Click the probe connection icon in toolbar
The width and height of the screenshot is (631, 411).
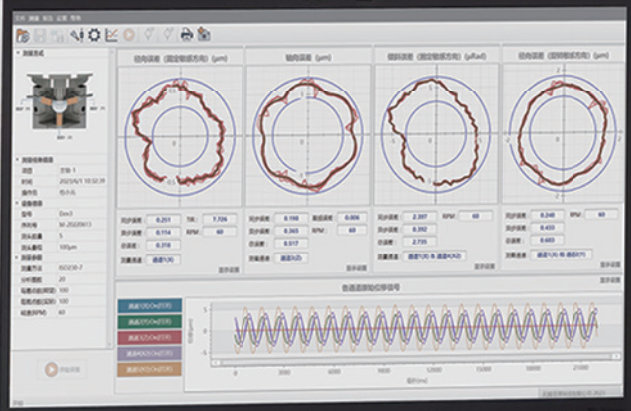point(75,34)
